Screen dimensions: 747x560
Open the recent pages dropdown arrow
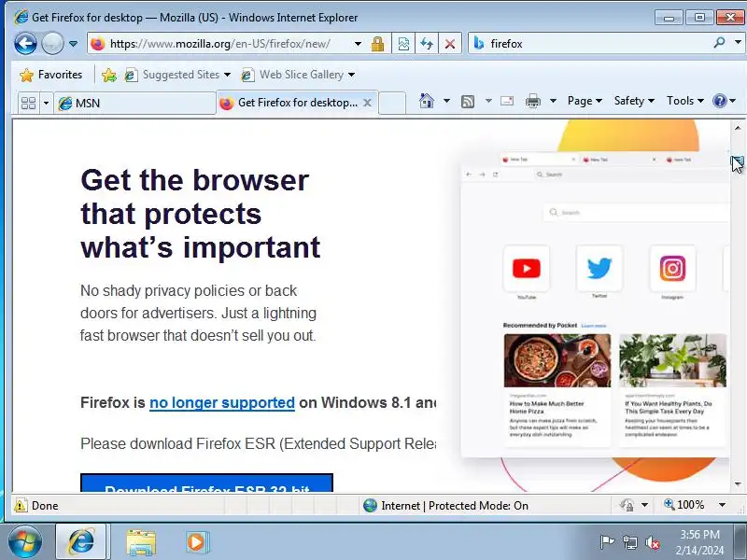(73, 44)
